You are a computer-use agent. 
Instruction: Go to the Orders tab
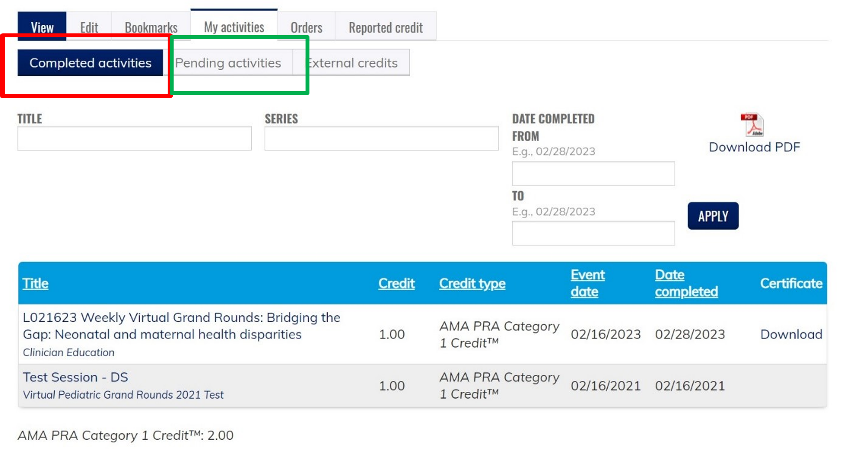click(x=306, y=27)
